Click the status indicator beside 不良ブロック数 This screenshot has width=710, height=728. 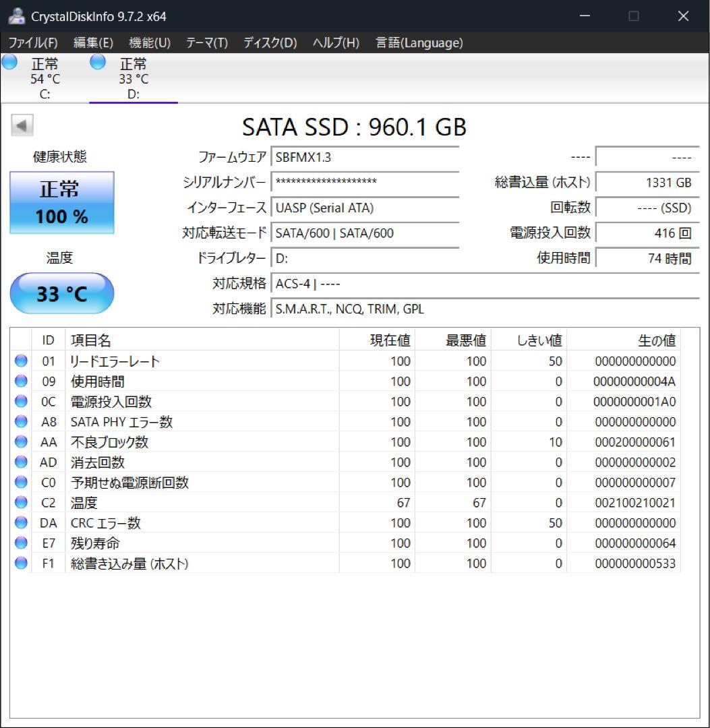click(20, 442)
